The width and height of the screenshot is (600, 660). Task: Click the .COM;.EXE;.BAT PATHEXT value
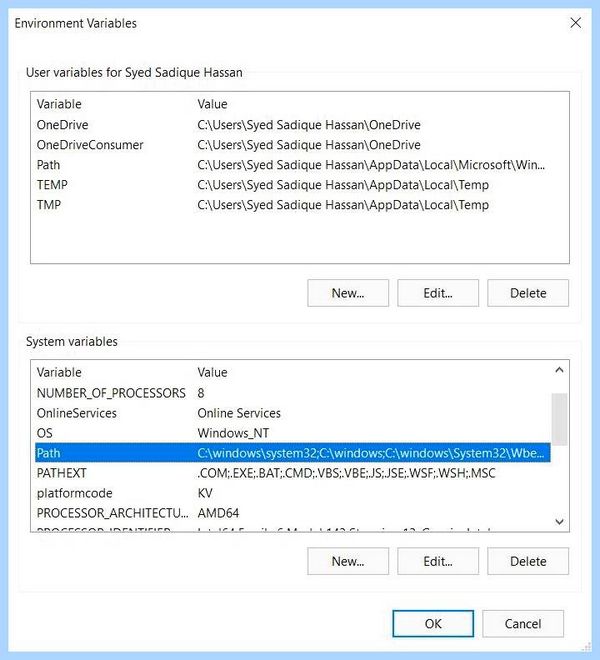[x=346, y=473]
